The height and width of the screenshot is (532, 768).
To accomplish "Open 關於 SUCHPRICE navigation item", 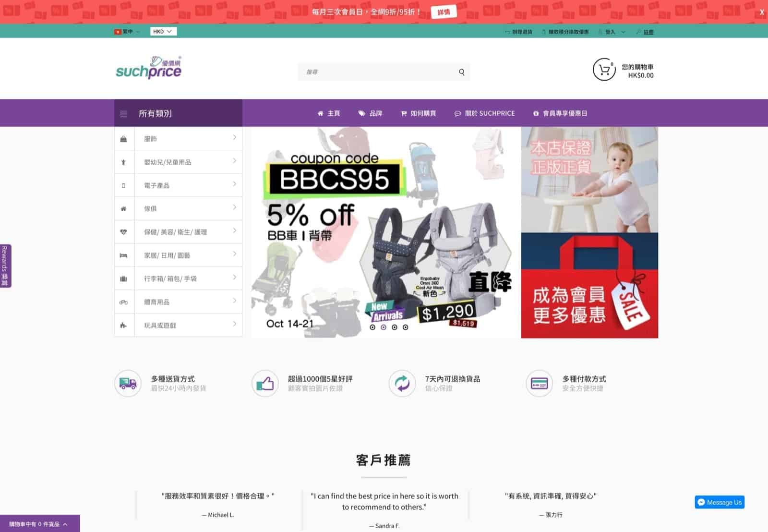I will pyautogui.click(x=484, y=113).
